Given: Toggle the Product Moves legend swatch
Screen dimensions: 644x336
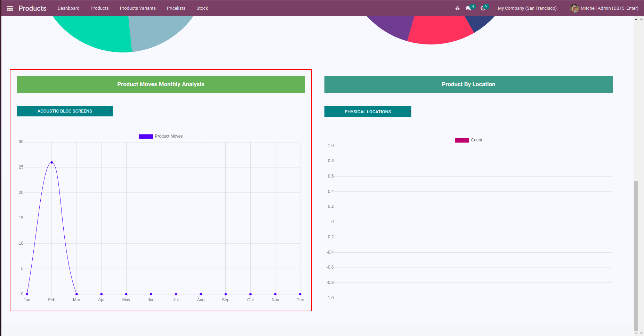Looking at the screenshot, I should tap(146, 137).
